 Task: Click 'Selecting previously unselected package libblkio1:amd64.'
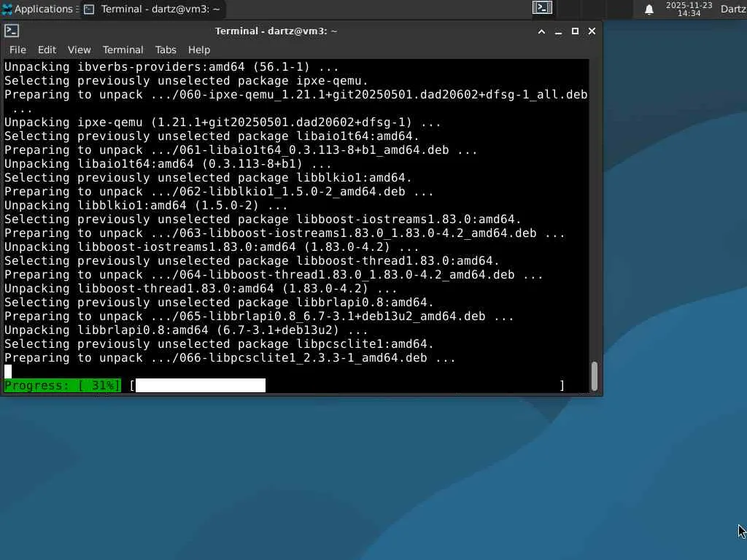click(208, 178)
